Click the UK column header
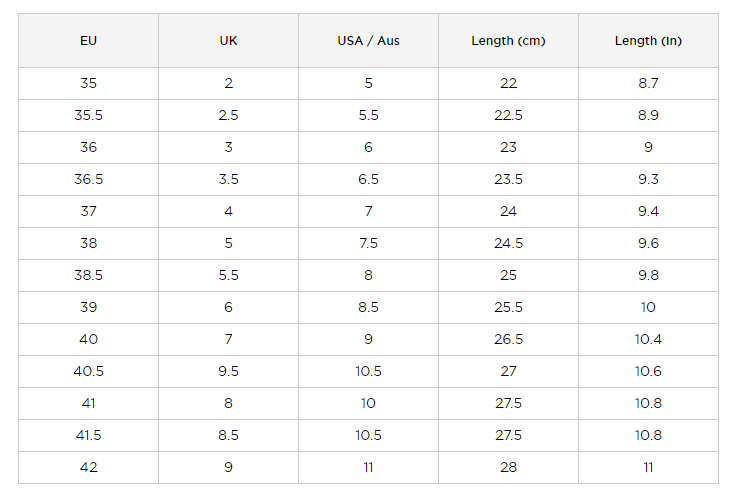Viewport: 748px width, 497px height. (228, 41)
